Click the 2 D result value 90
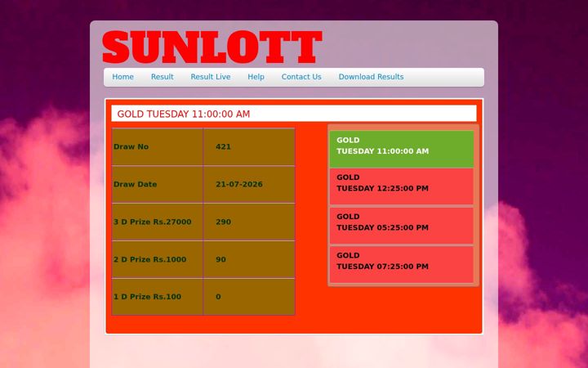 [x=220, y=259]
